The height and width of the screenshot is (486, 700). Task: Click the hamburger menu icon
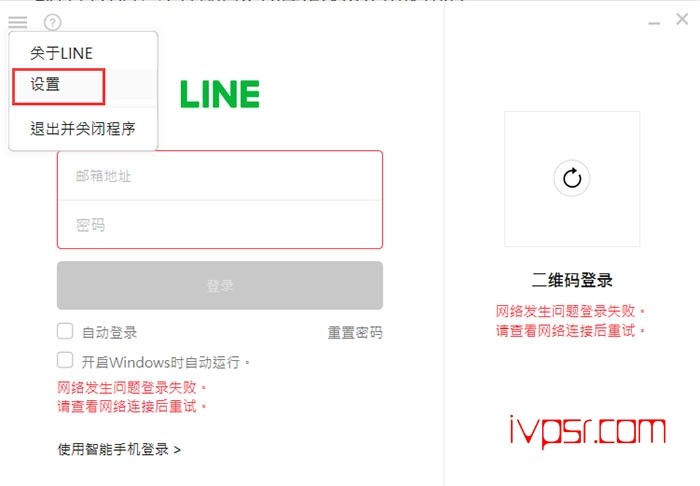click(18, 22)
